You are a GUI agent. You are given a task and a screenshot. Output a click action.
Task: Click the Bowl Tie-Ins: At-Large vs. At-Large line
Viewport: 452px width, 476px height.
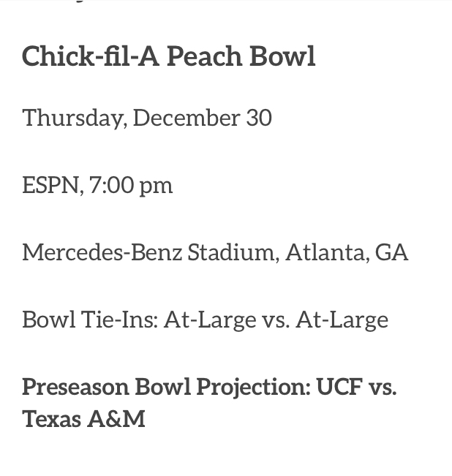206,320
